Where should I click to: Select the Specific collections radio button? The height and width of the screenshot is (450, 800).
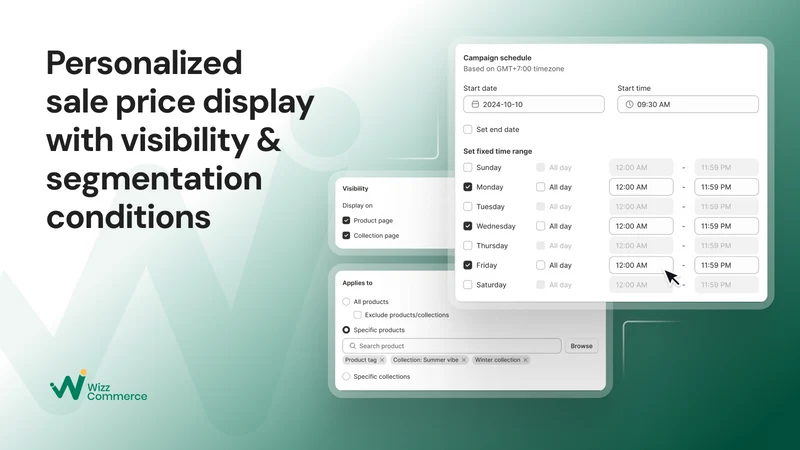pyautogui.click(x=346, y=377)
